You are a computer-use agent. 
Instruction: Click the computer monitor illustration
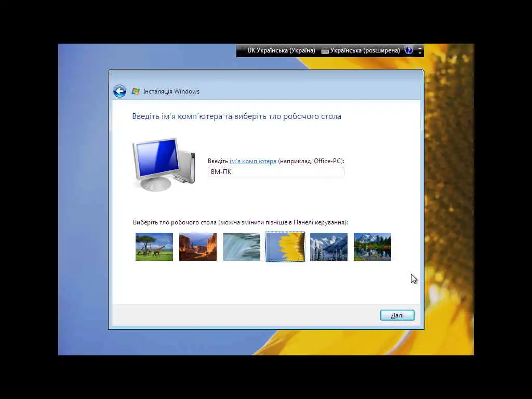tap(164, 165)
